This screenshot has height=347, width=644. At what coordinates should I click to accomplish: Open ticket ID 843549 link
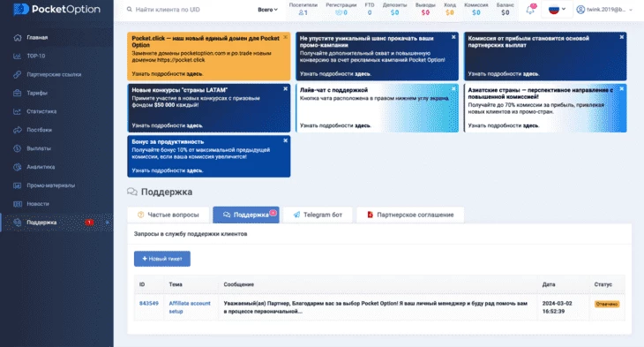(149, 304)
